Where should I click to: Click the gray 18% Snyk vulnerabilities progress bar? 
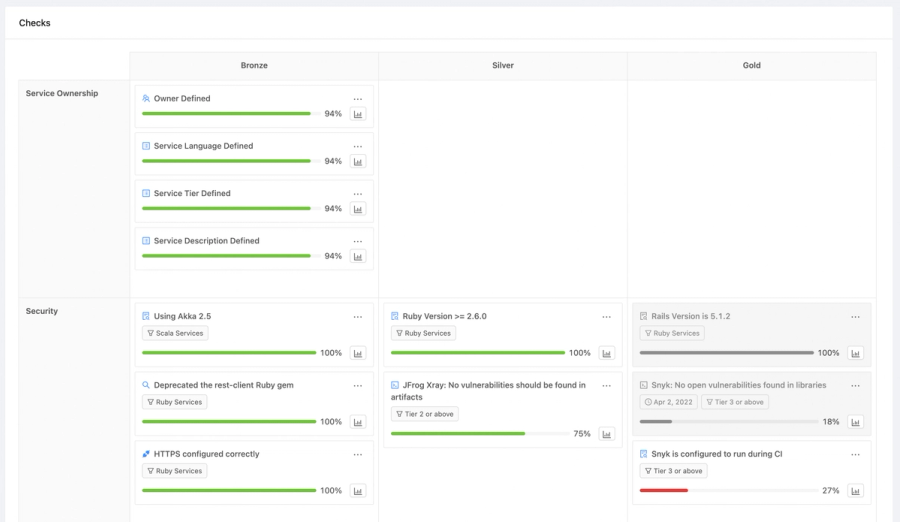click(729, 422)
